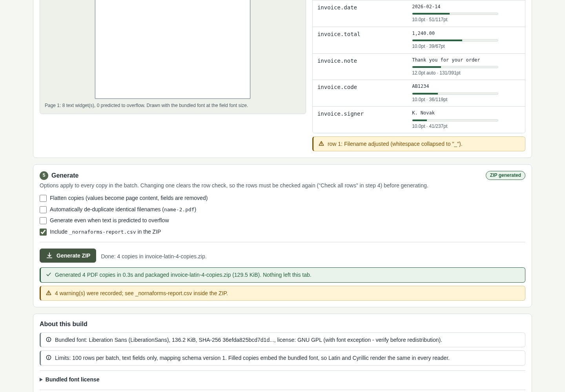Click the K. Novak signer value
This screenshot has width=565, height=392.
click(423, 113)
